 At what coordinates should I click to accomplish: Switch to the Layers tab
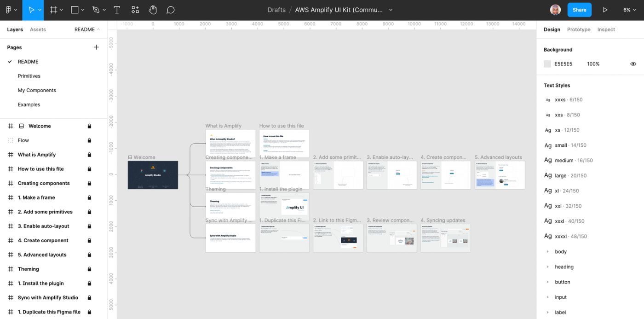pyautogui.click(x=15, y=29)
